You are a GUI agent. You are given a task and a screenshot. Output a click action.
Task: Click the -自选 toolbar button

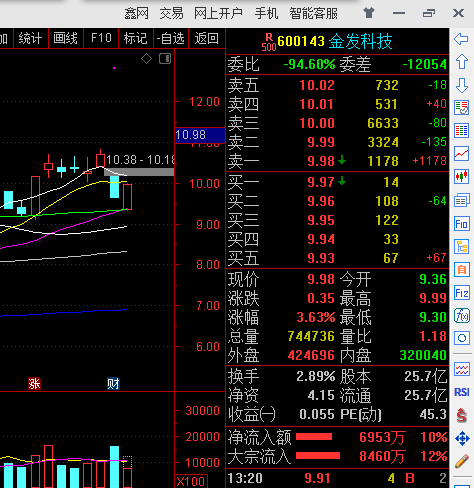coord(171,38)
